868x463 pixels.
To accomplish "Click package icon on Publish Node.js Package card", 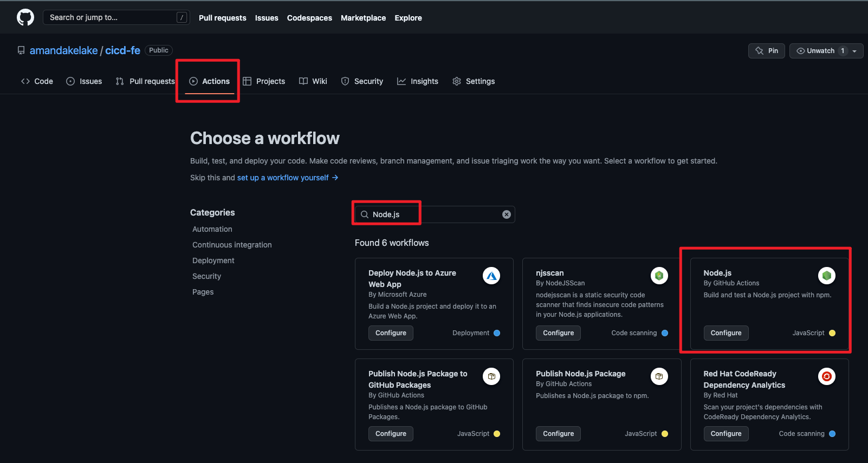I will point(659,376).
